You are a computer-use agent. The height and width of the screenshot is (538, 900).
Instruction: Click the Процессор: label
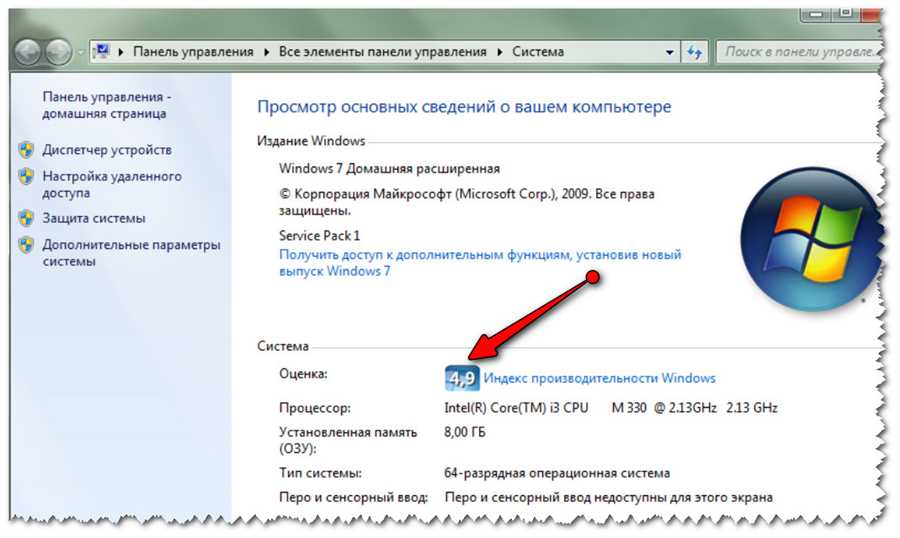(x=315, y=408)
